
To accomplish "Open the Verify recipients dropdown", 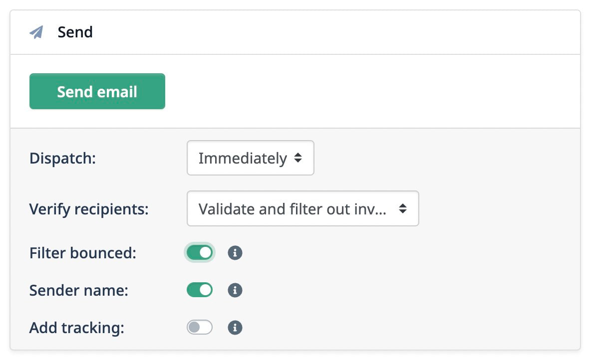I will click(x=302, y=208).
